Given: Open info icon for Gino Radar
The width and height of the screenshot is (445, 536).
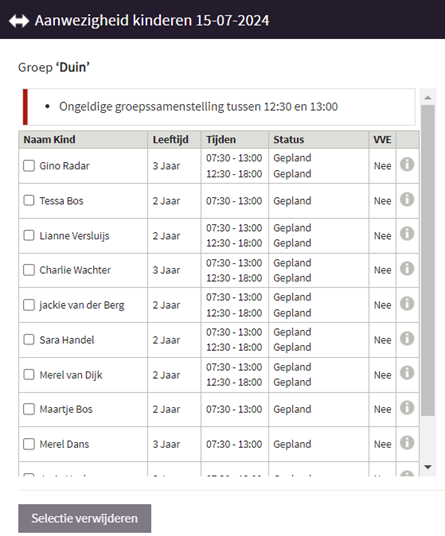Looking at the screenshot, I should click(407, 164).
